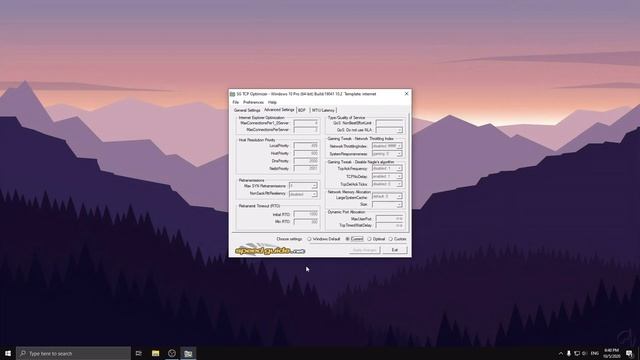Open the notification center icon
Screen dimensions: 640x360
click(x=629, y=353)
